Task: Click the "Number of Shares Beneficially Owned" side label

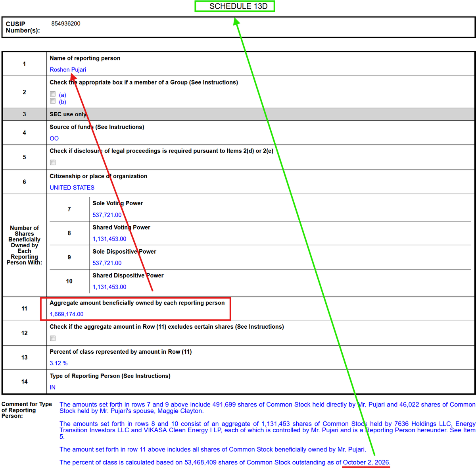Action: [24, 245]
